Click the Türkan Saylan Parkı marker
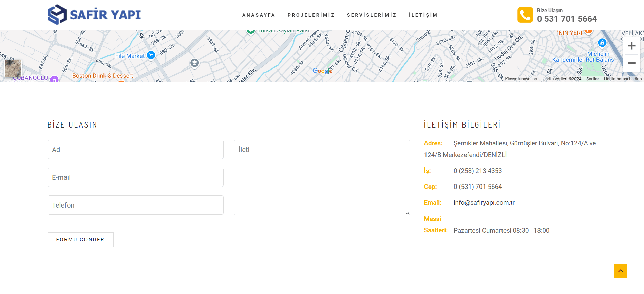Screen dimensions: 644x294 point(251,31)
